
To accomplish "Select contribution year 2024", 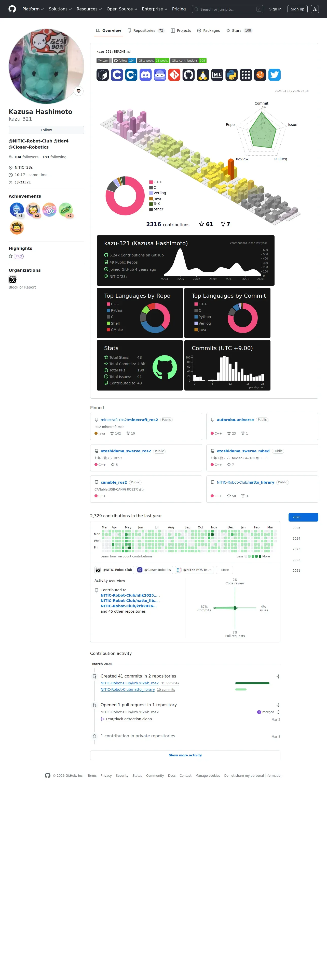I will pos(303,538).
